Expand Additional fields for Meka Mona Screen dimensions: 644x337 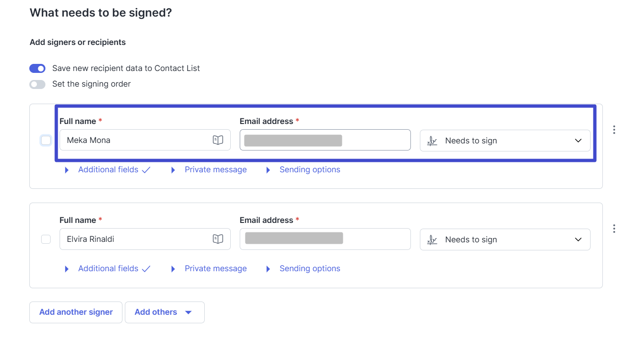coord(108,169)
